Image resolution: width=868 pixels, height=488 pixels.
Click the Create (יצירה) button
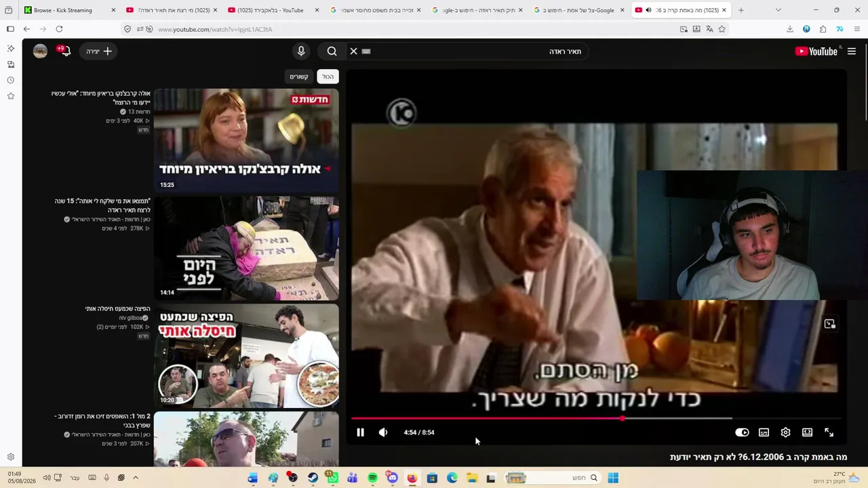99,52
